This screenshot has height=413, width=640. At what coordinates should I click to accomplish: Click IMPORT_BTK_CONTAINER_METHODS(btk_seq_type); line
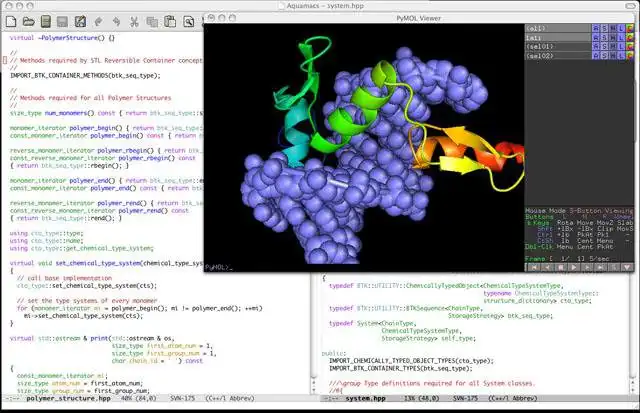(85, 75)
